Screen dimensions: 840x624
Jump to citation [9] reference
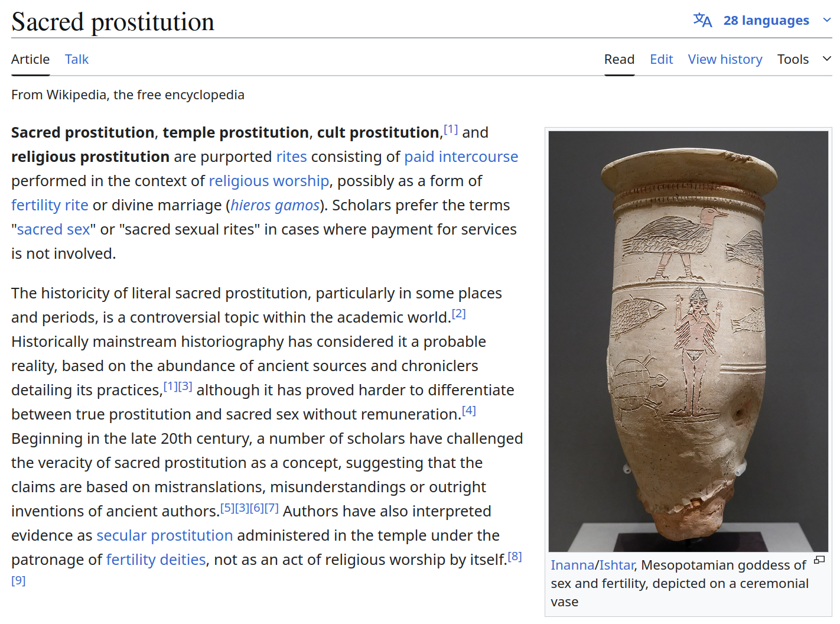click(x=18, y=580)
